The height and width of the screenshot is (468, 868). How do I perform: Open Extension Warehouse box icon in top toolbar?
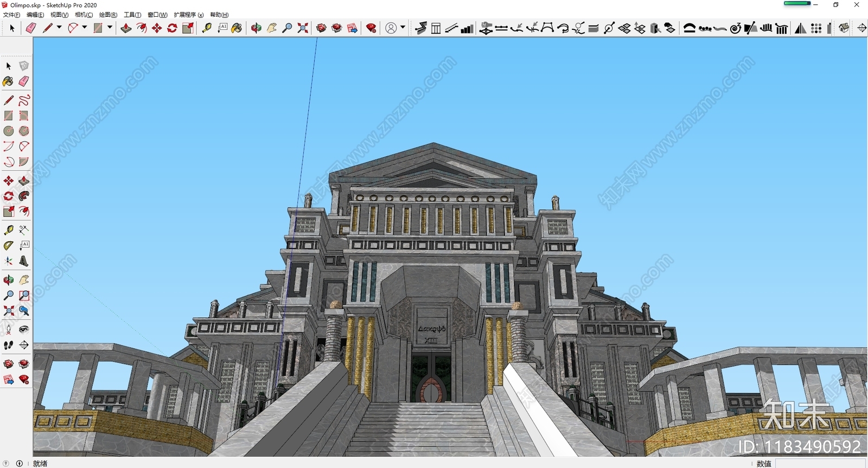point(337,28)
